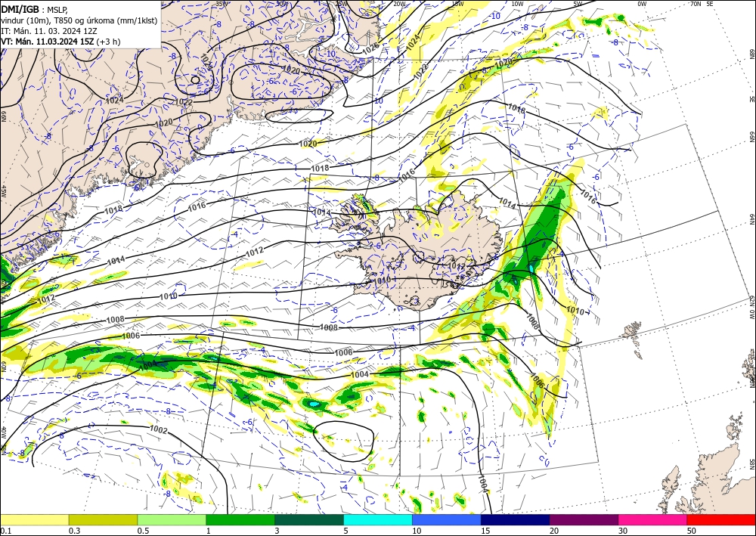This screenshot has height=536, width=756.
Task: Click the yellow 0.1–0.3 legend color band
Action: pos(34,519)
